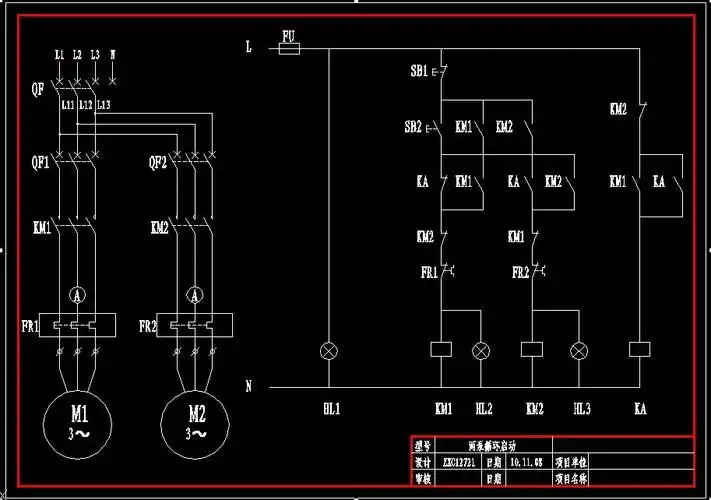Select the ammeter circle above FR1
711x500 pixels.
tap(77, 295)
